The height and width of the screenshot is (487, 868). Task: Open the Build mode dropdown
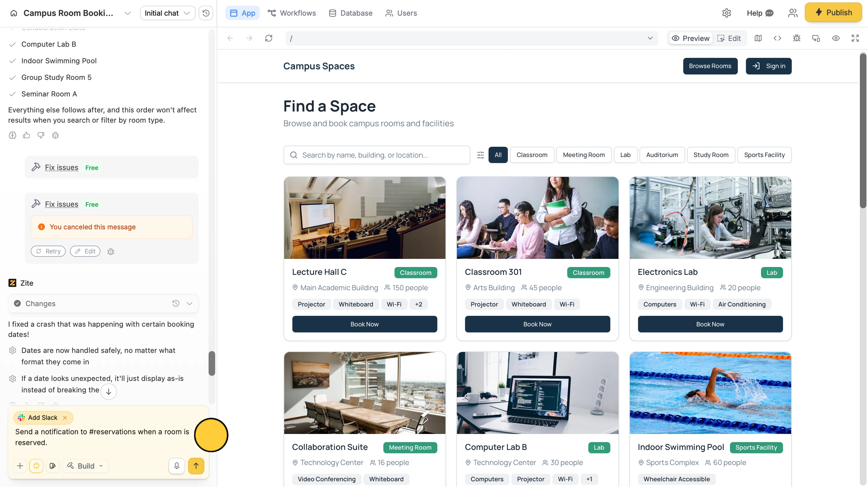pos(86,466)
